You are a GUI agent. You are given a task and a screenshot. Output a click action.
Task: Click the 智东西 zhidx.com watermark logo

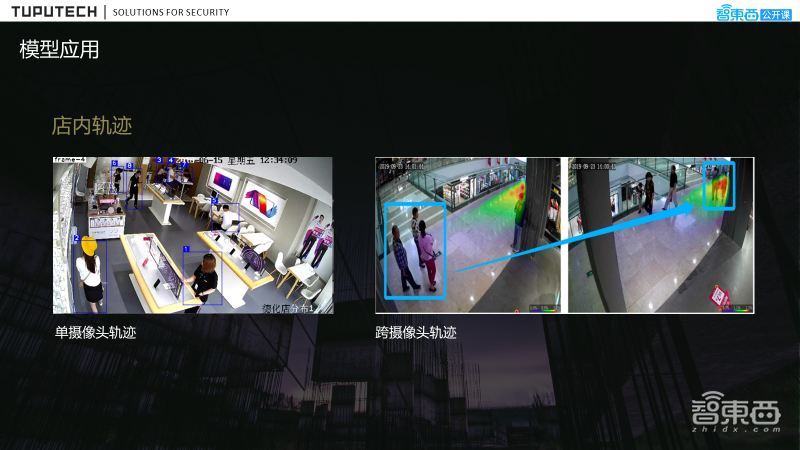coord(735,411)
